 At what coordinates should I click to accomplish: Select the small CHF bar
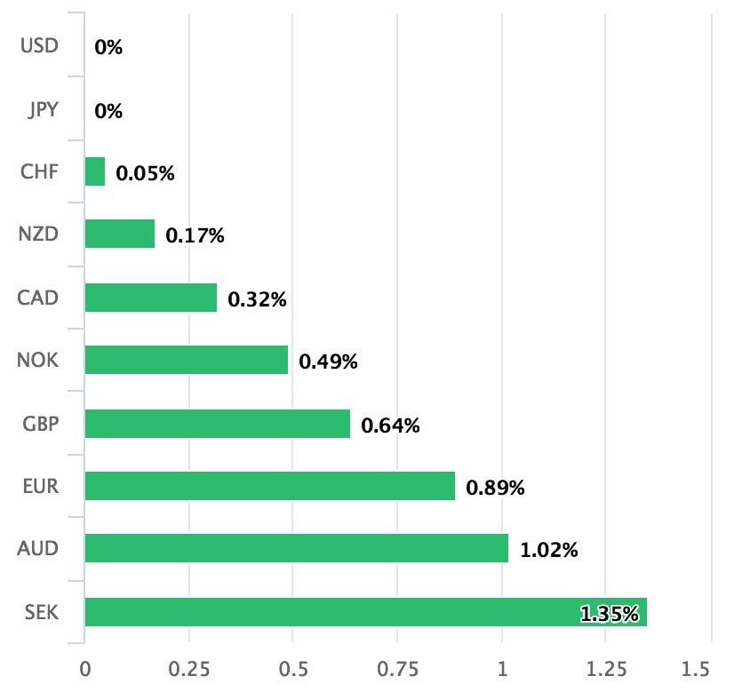tap(95, 171)
